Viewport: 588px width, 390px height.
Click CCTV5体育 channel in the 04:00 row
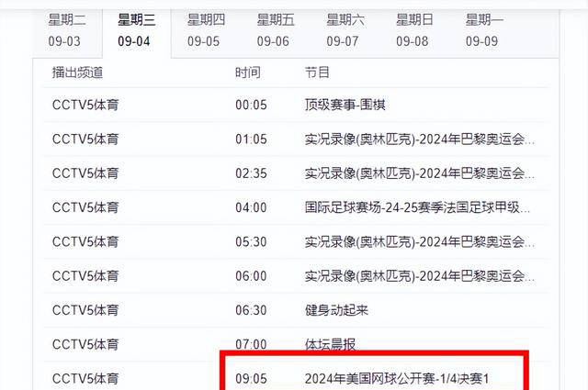(x=85, y=207)
